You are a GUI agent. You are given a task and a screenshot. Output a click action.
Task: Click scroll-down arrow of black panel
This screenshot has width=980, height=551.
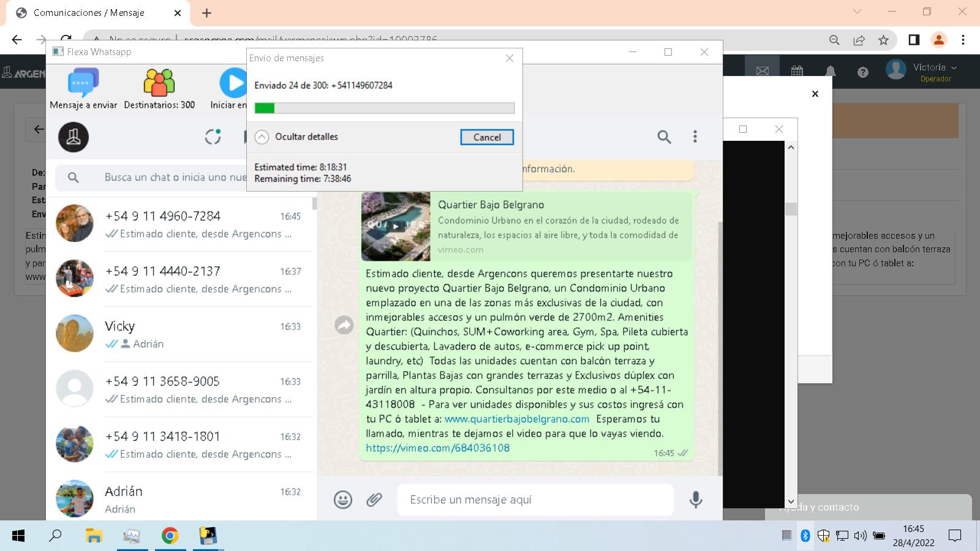point(791,501)
